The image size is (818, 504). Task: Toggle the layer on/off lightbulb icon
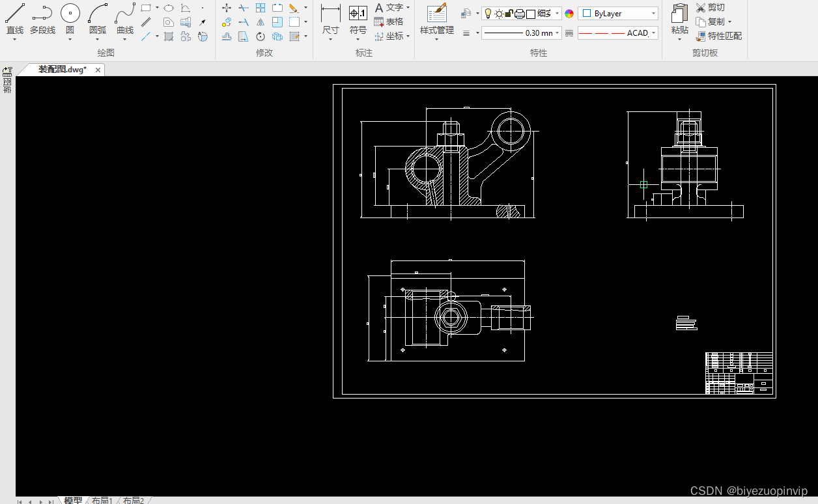pyautogui.click(x=488, y=14)
